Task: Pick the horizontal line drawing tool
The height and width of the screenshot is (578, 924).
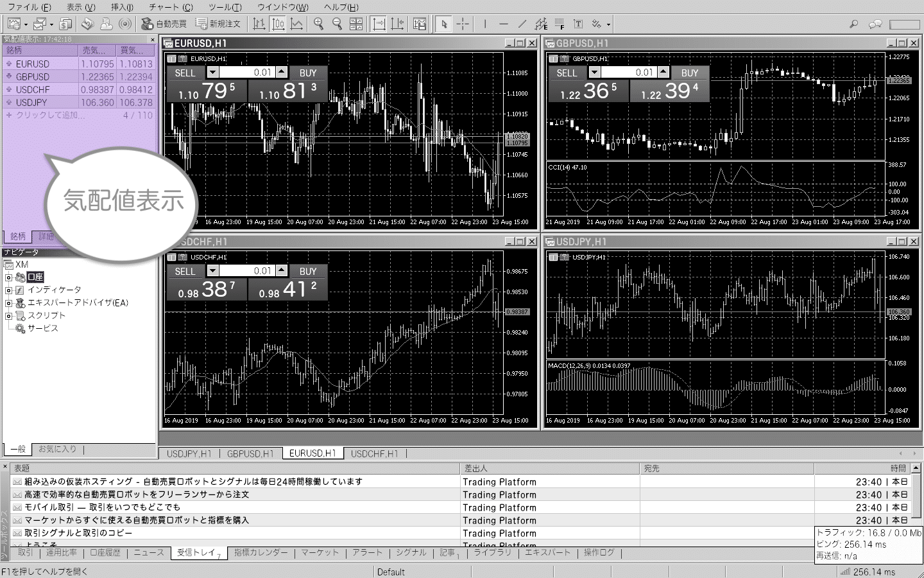Action: [x=504, y=24]
